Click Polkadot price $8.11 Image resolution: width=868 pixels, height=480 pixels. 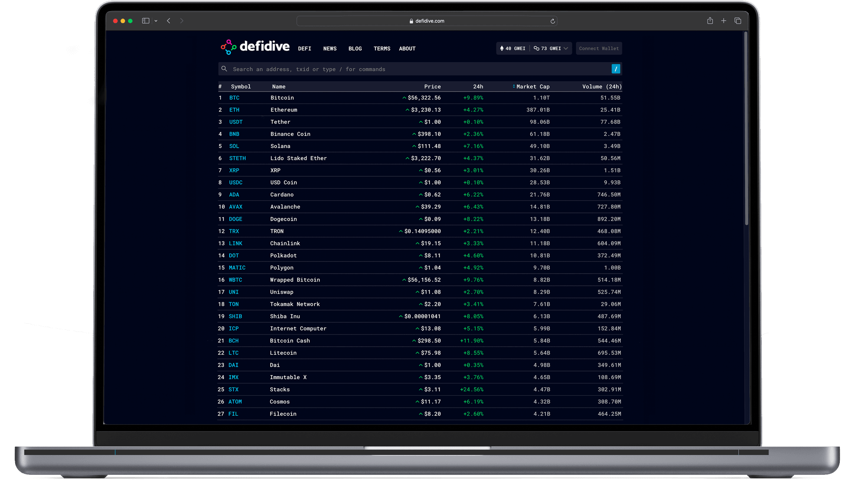432,256
